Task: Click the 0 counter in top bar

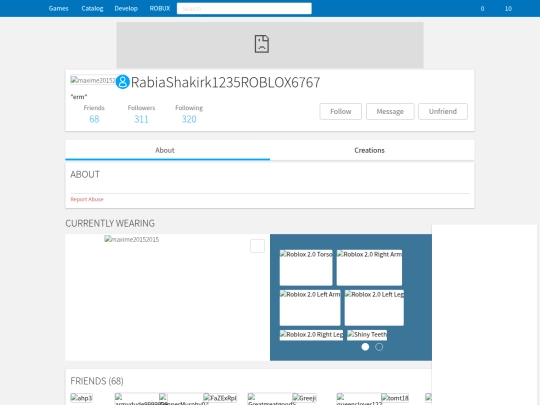Action: point(482,9)
